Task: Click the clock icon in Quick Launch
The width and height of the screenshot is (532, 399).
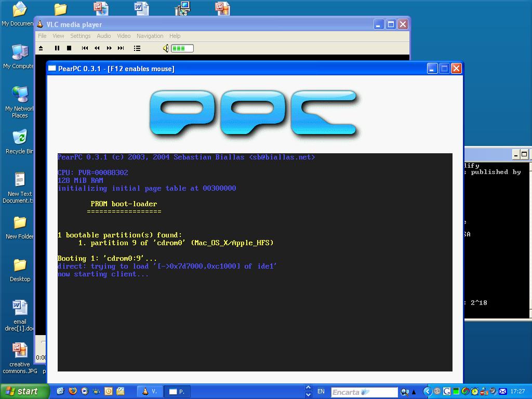Action: pos(108,391)
